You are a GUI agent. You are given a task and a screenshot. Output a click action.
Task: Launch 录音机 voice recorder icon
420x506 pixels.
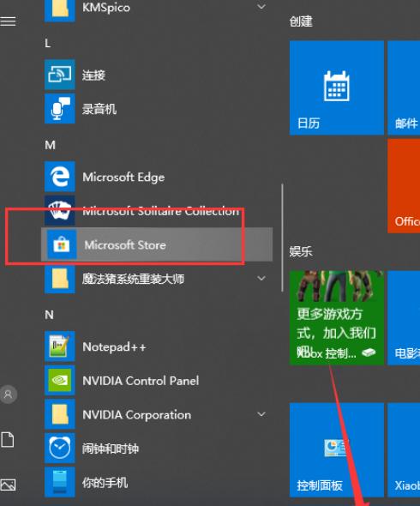click(60, 108)
